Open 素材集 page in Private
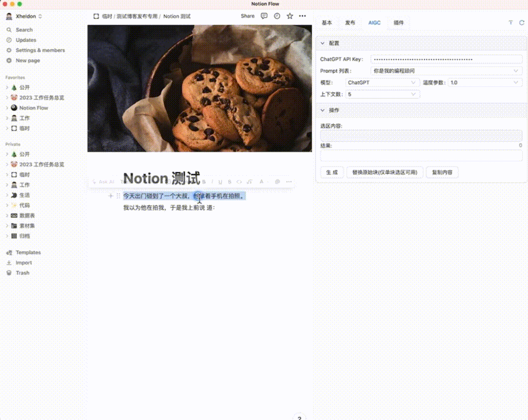The image size is (528, 420). (27, 225)
